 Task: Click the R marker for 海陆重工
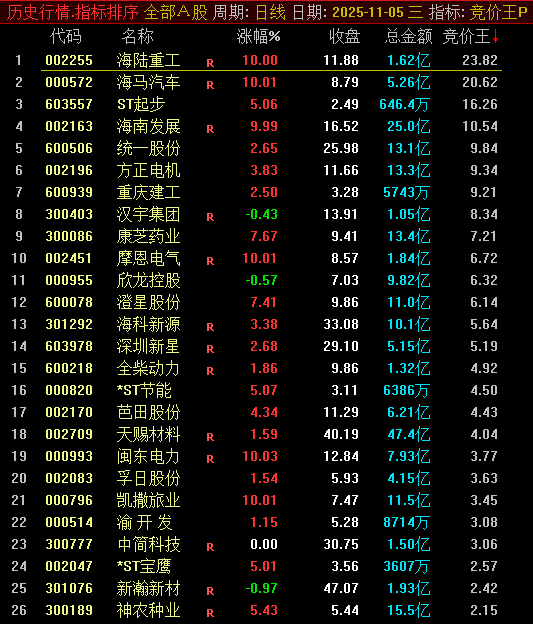point(210,63)
